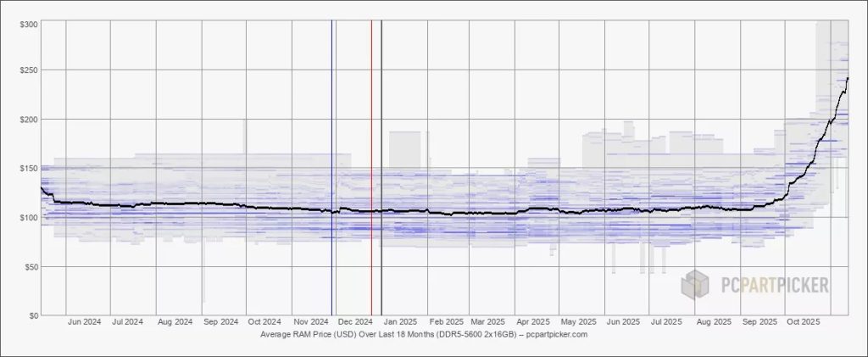The height and width of the screenshot is (357, 868).
Task: Click the Jul 2025 x-axis label
Action: coord(666,322)
